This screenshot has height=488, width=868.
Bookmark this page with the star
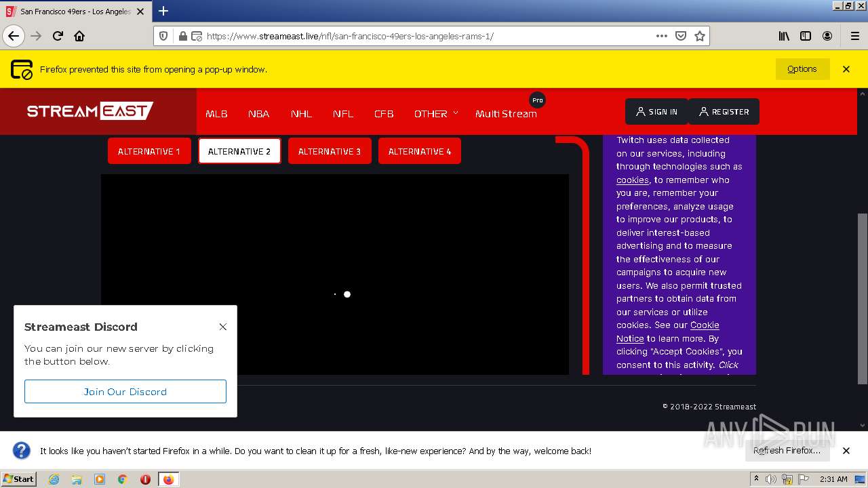click(x=700, y=36)
